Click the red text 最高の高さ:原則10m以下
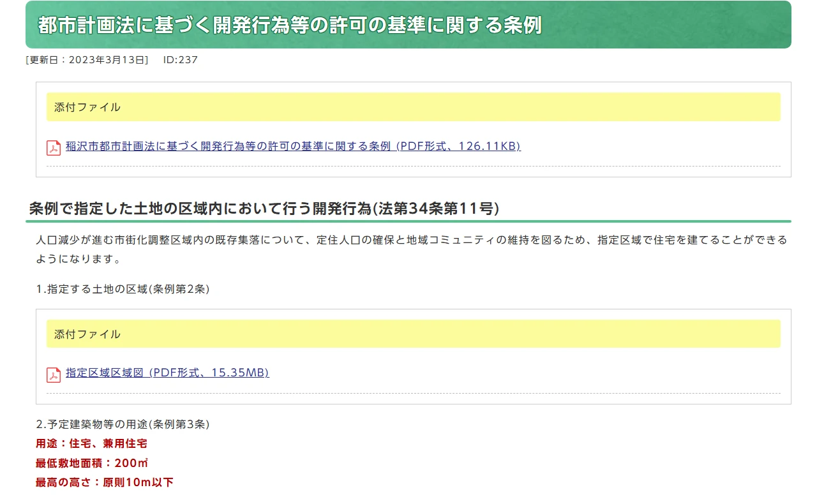 pyautogui.click(x=105, y=482)
